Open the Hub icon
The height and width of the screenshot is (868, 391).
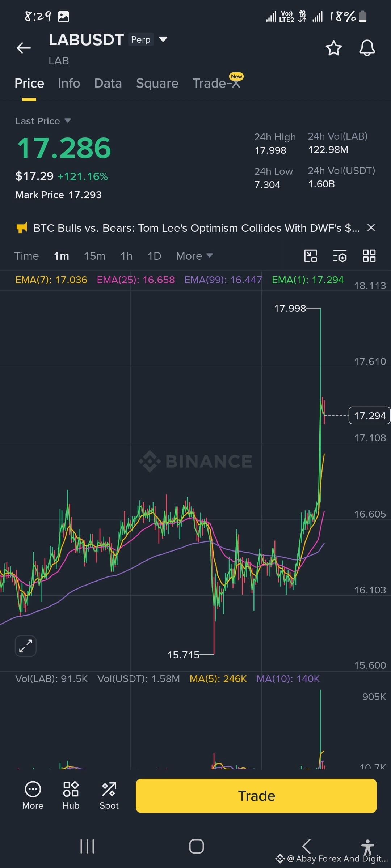[71, 796]
